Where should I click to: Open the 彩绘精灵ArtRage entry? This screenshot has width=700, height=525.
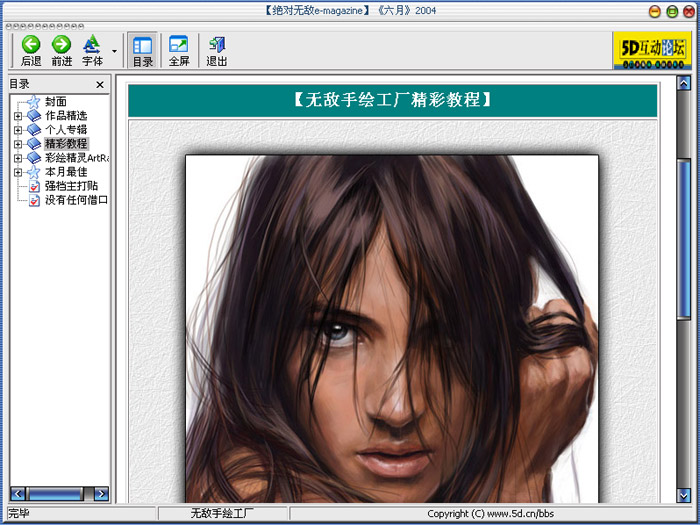(x=77, y=158)
